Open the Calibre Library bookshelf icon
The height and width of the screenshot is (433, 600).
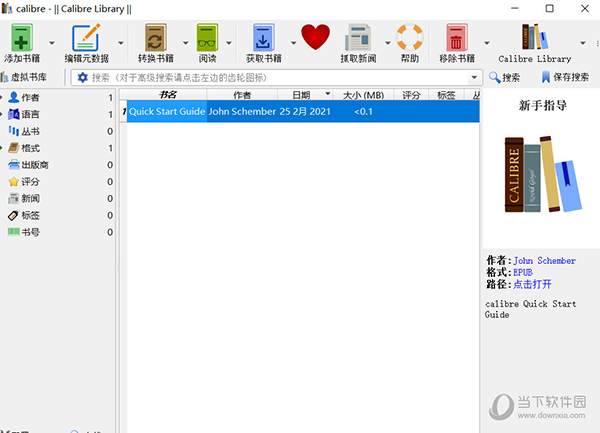click(535, 37)
